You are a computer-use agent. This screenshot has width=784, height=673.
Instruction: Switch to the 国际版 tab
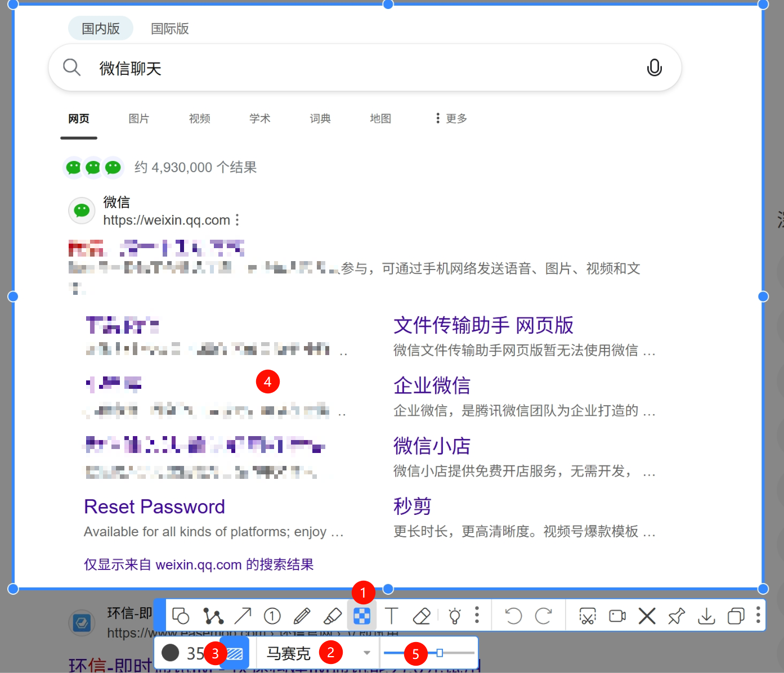(x=169, y=28)
